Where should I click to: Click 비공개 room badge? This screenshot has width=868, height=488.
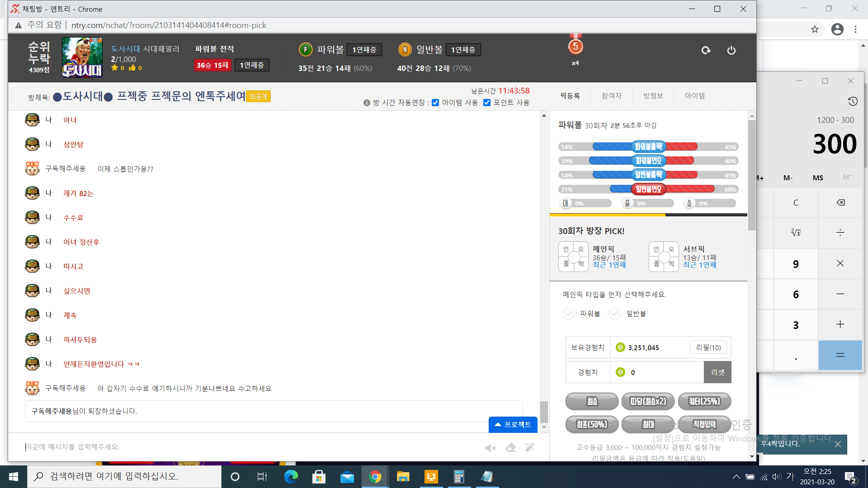pyautogui.click(x=258, y=96)
